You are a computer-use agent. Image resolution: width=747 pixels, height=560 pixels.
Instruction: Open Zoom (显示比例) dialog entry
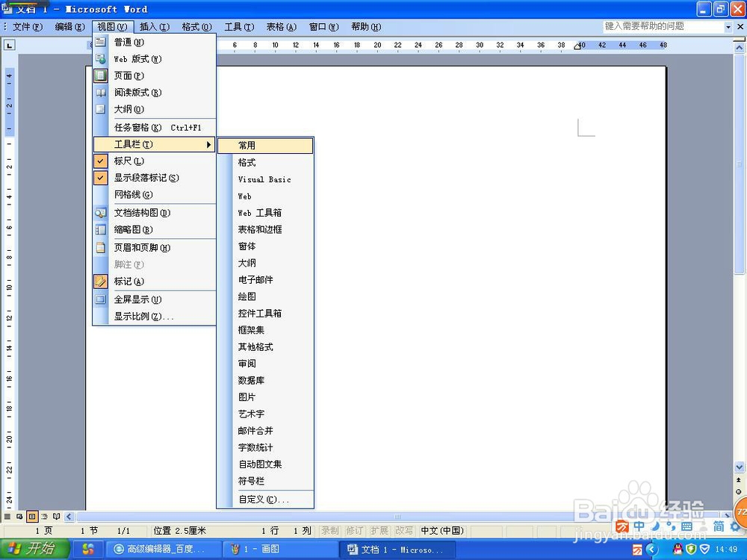click(x=155, y=317)
